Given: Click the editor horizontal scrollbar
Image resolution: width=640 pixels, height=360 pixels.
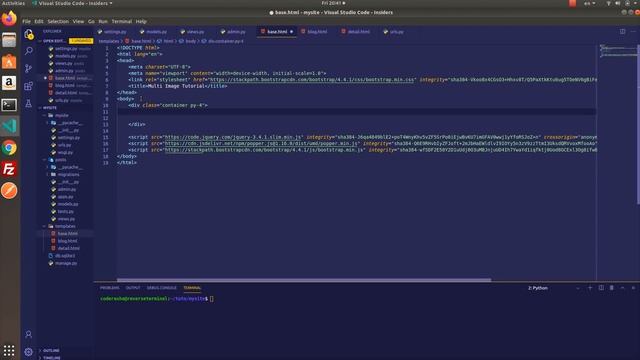Looking at the screenshot, I should coord(304,280).
